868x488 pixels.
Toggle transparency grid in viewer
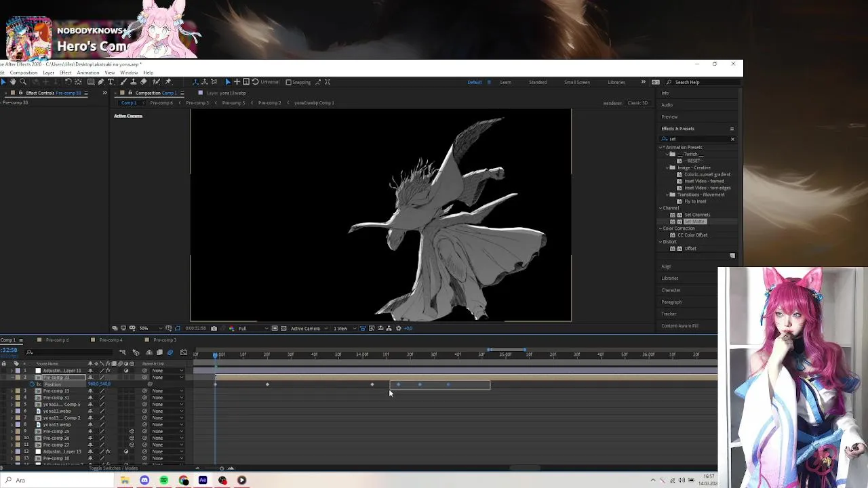[283, 328]
